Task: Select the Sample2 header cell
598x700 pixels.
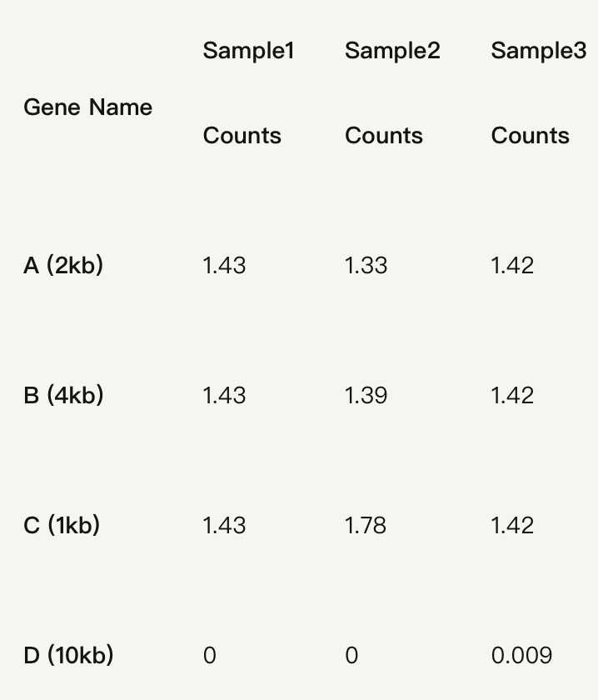Action: click(391, 51)
